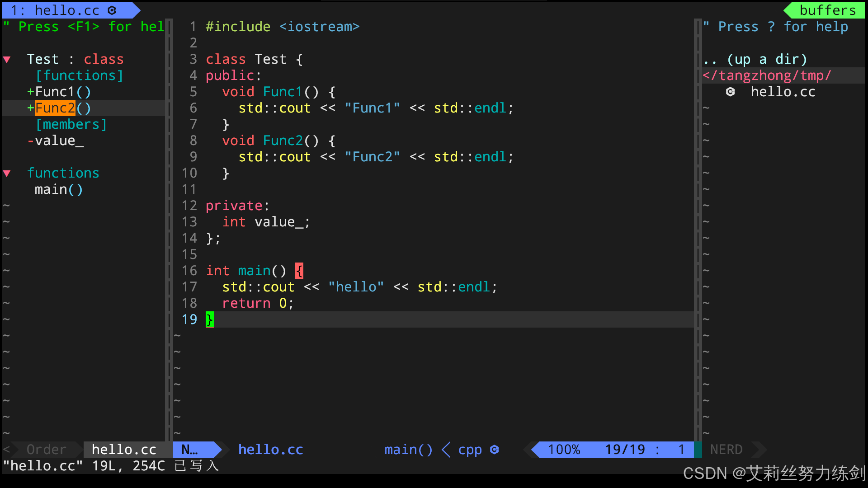Click the buffers label at top right
The width and height of the screenshot is (868, 488).
pos(827,10)
